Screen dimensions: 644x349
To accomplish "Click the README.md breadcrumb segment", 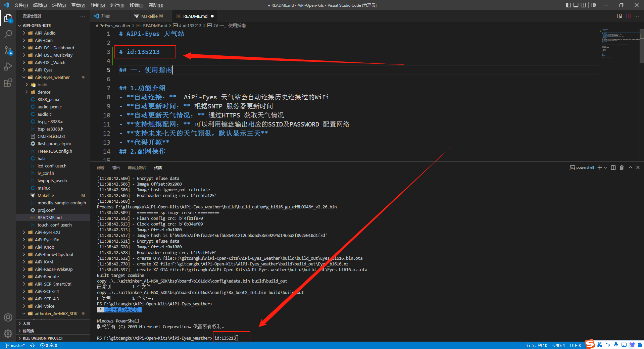I will click(x=155, y=26).
